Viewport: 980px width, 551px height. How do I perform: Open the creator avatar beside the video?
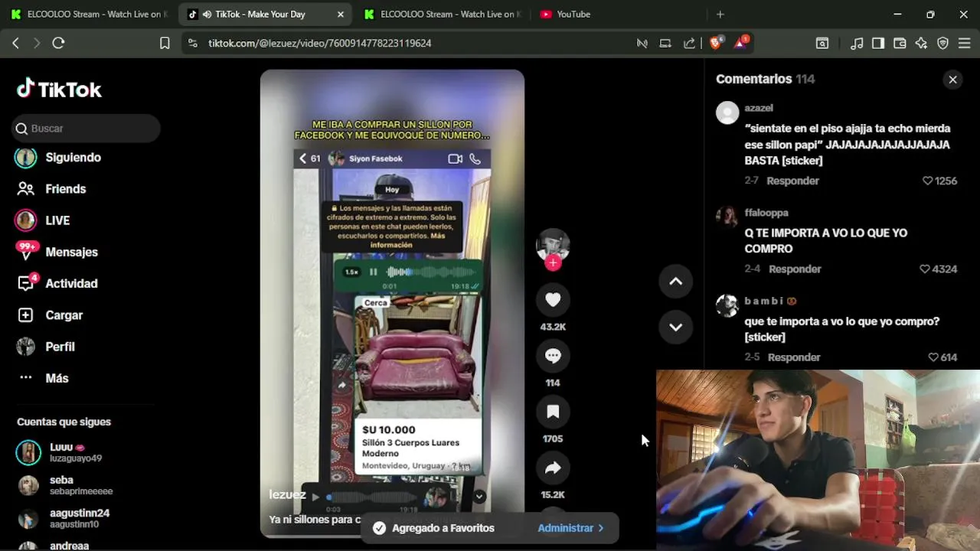553,245
